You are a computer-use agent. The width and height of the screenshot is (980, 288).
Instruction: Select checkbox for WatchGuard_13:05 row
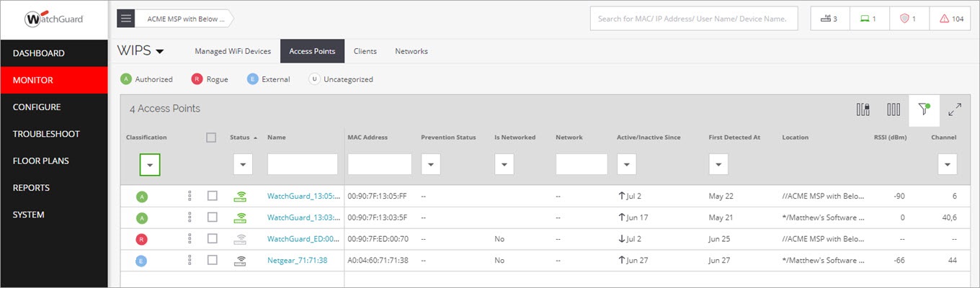(x=212, y=196)
